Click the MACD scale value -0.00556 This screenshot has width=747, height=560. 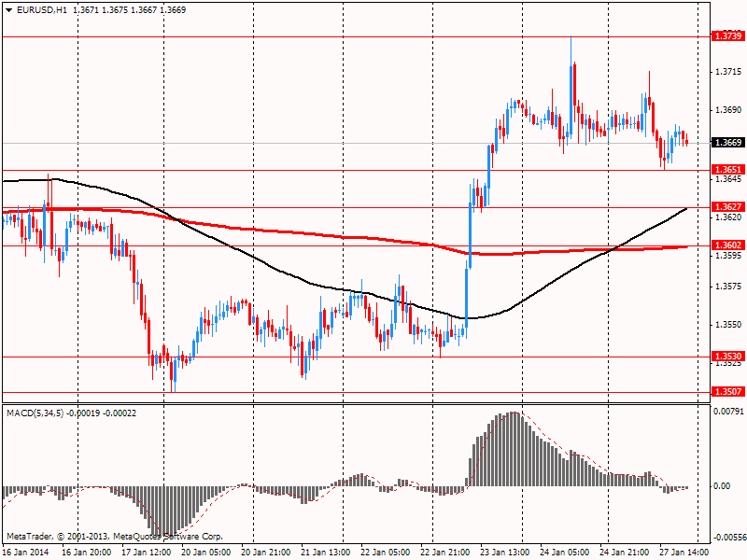(729, 538)
